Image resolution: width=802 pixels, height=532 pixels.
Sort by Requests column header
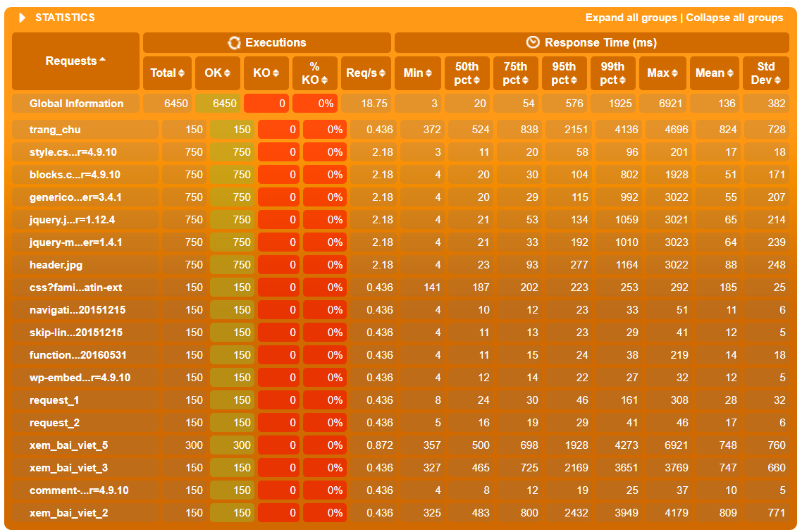pos(75,61)
